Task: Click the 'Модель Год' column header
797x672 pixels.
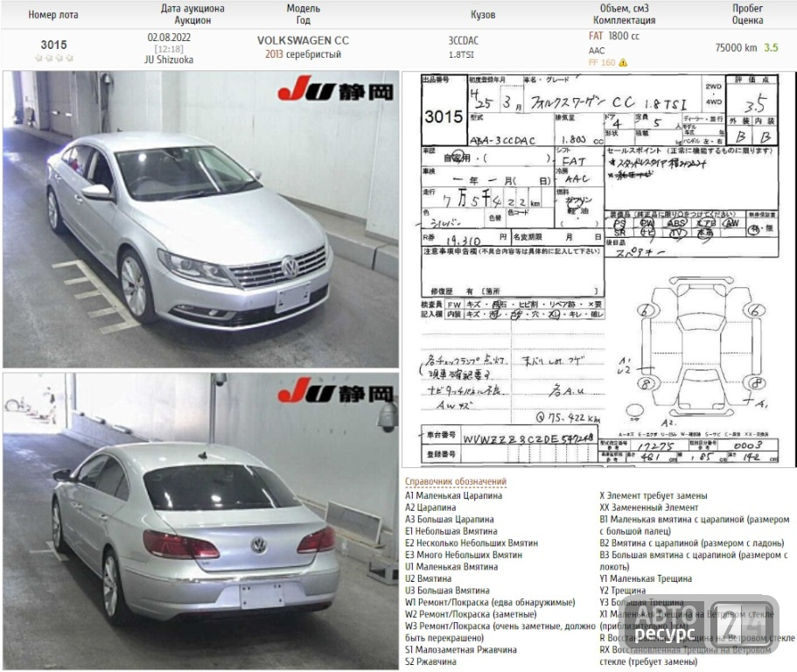Action: point(304,14)
